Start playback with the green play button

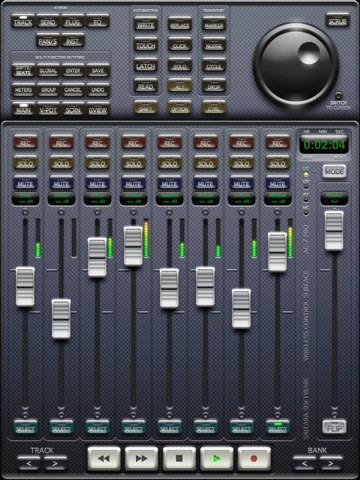click(x=217, y=459)
